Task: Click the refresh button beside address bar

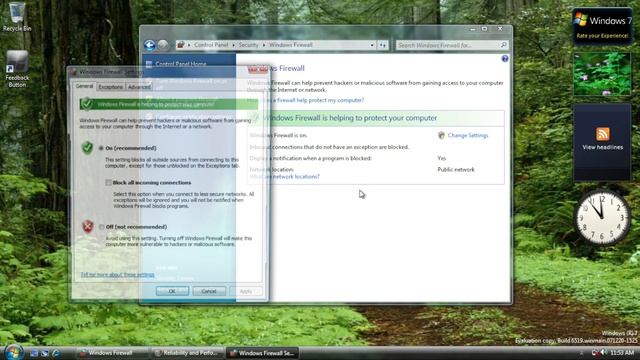Action: coord(382,45)
